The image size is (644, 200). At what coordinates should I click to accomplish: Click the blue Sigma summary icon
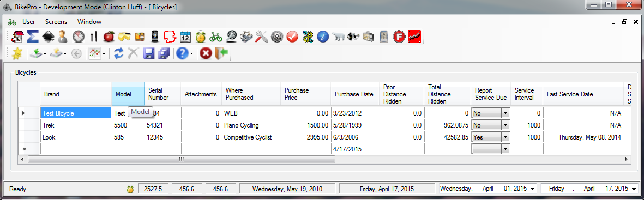coord(33,37)
